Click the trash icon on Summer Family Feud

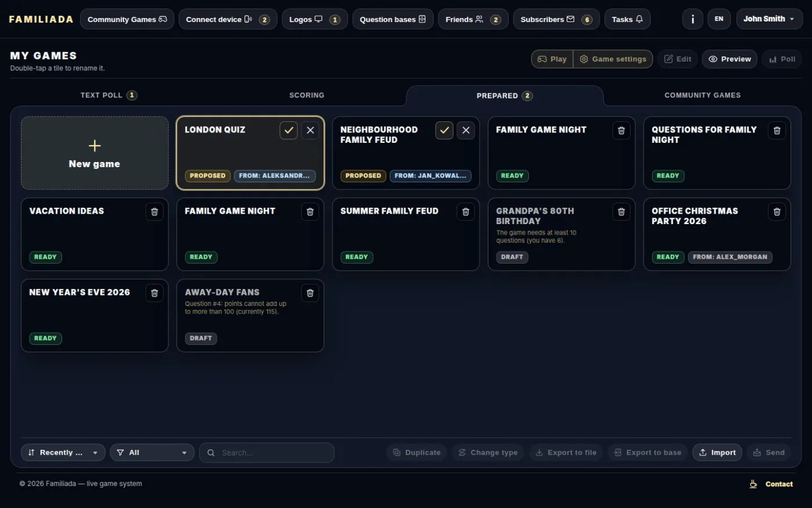[x=466, y=212]
